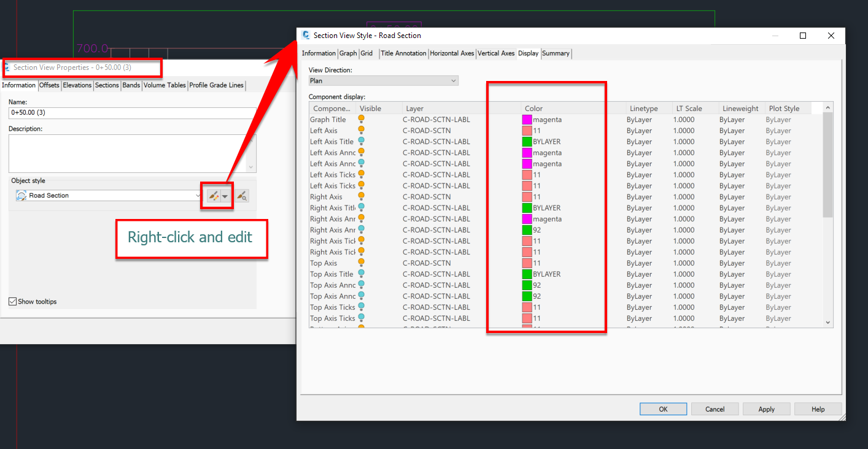The height and width of the screenshot is (449, 868).
Task: Open the Bands tab
Action: coord(131,85)
